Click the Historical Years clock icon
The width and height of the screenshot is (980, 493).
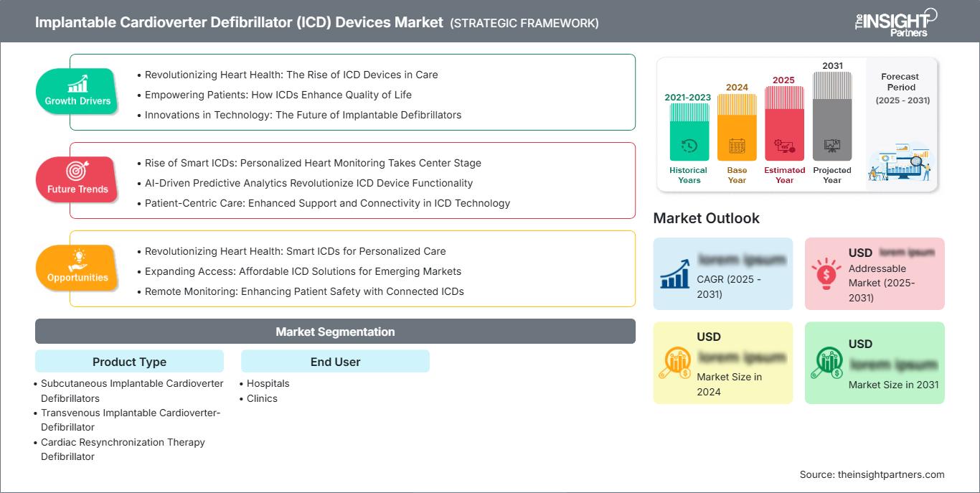689,146
